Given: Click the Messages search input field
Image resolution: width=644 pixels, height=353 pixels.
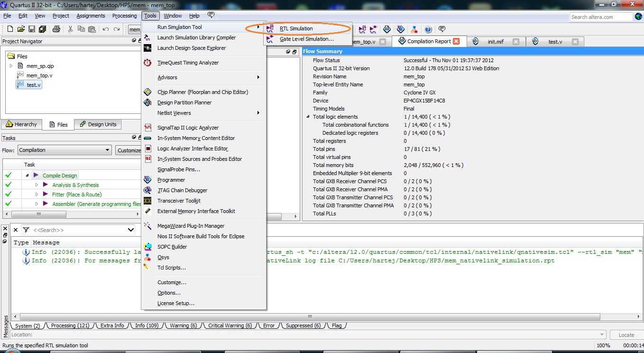Looking at the screenshot, I should [79, 230].
